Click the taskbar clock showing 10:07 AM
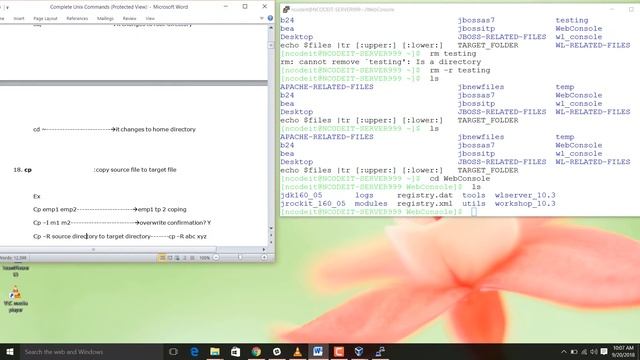 [x=623, y=351]
